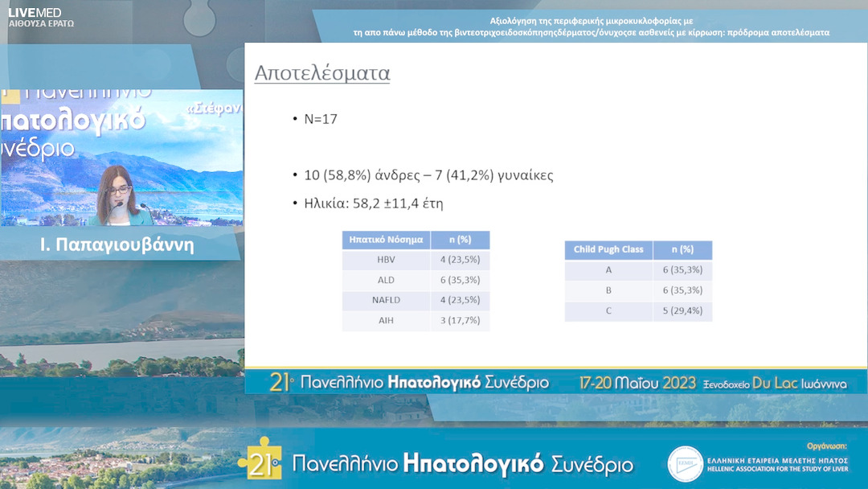Click the bottom banner Πανελλήνιο Ηπατολογικό Συνέδριο title
The height and width of the screenshot is (489, 868).
click(462, 463)
